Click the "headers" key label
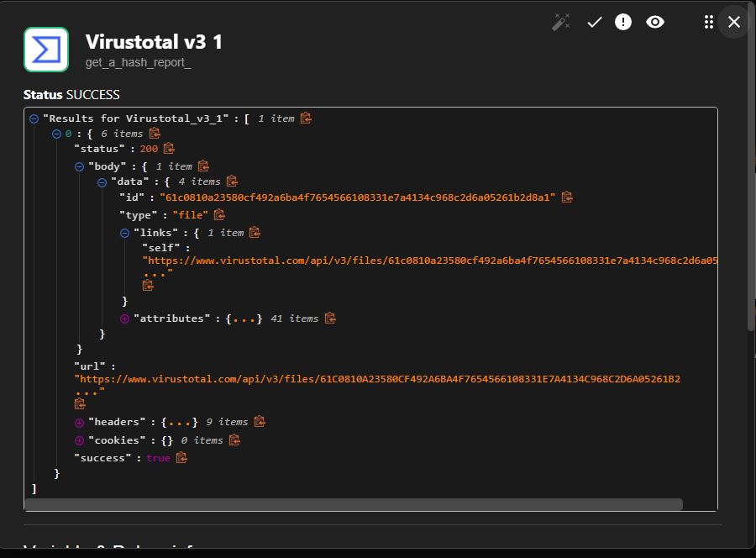Viewport: 756px width, 558px height. [117, 422]
